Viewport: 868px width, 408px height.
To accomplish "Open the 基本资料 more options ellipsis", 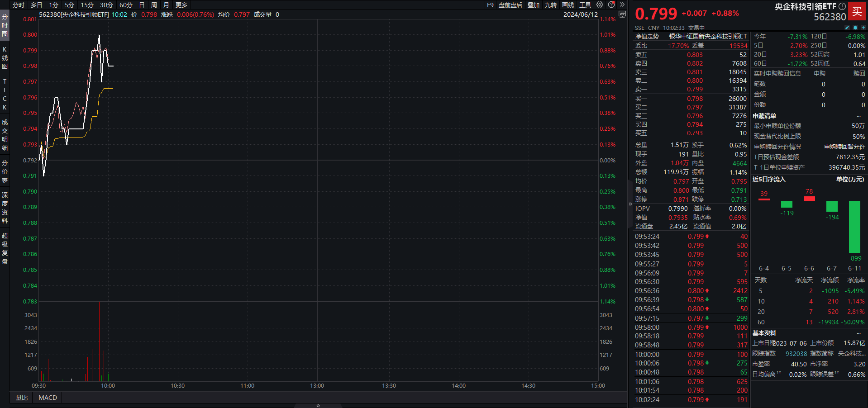I will tap(858, 333).
